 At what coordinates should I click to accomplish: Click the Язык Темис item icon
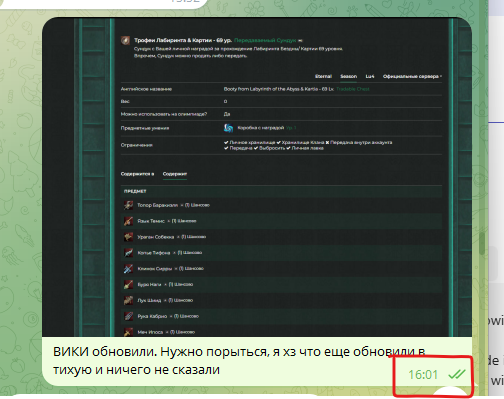(128, 221)
